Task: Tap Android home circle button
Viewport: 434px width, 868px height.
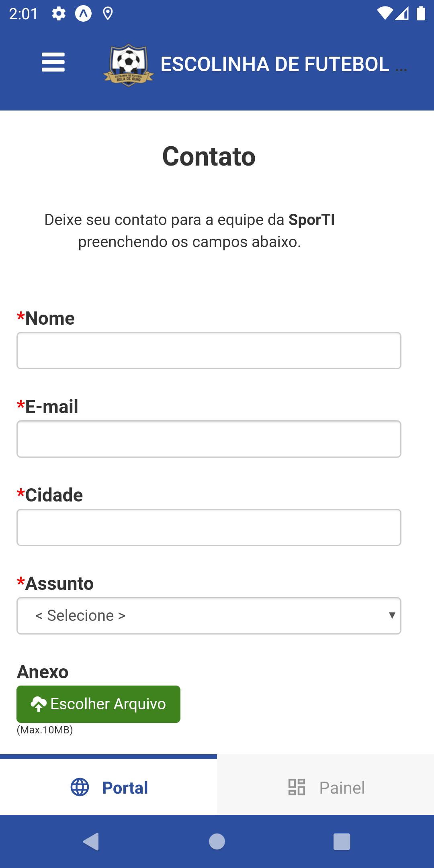Action: tap(217, 841)
